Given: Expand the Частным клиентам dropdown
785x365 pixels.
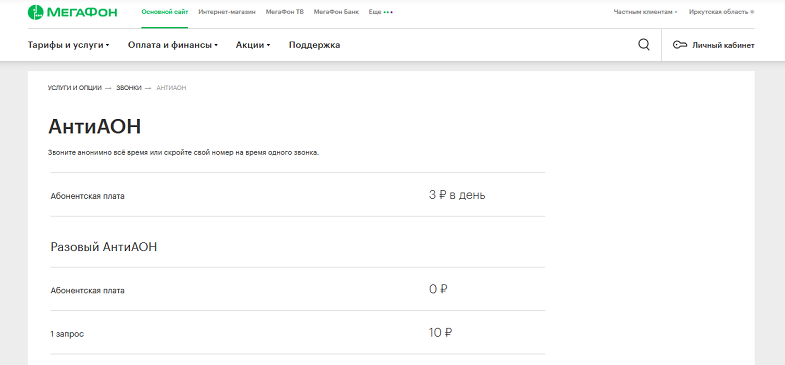Looking at the screenshot, I should coord(645,12).
